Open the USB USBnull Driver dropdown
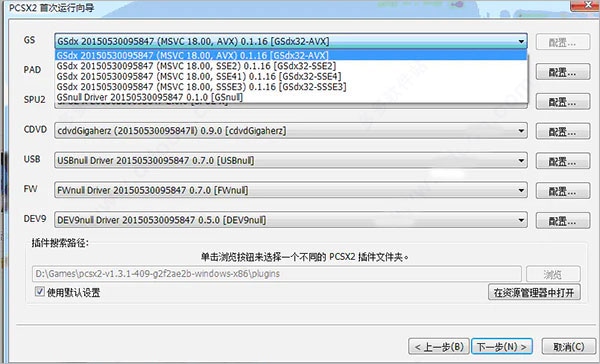The image size is (600, 364). coord(291,160)
